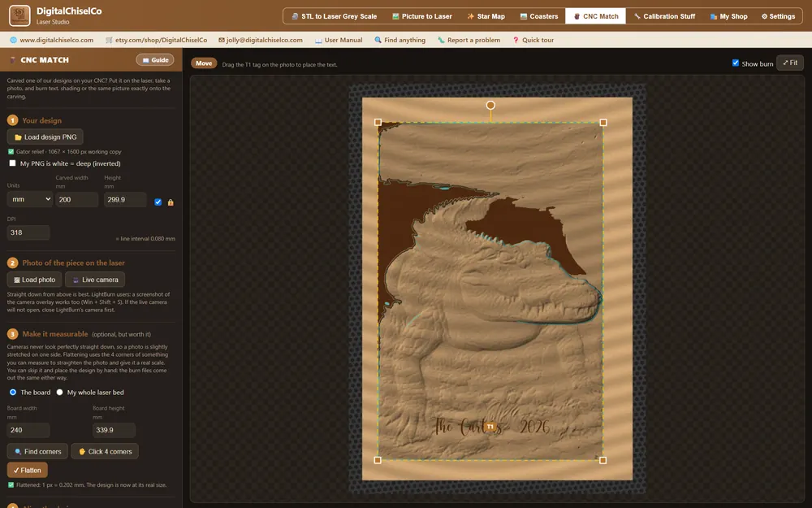This screenshot has width=812, height=508.
Task: Start the Quick tour
Action: (x=533, y=40)
